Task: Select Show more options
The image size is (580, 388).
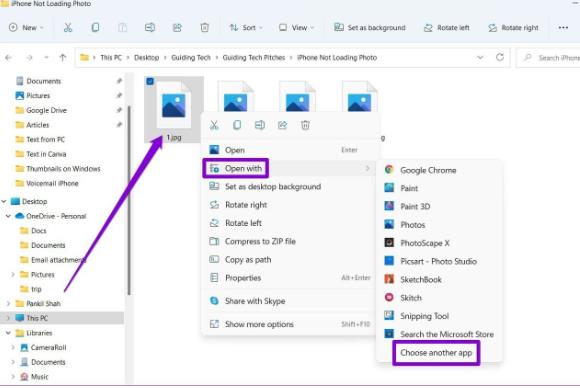Action: pyautogui.click(x=289, y=324)
